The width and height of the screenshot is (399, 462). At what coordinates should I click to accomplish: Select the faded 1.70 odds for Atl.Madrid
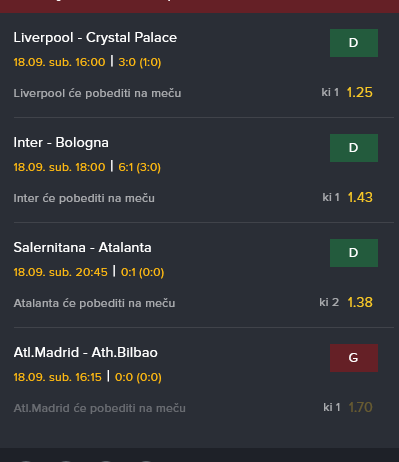360,407
